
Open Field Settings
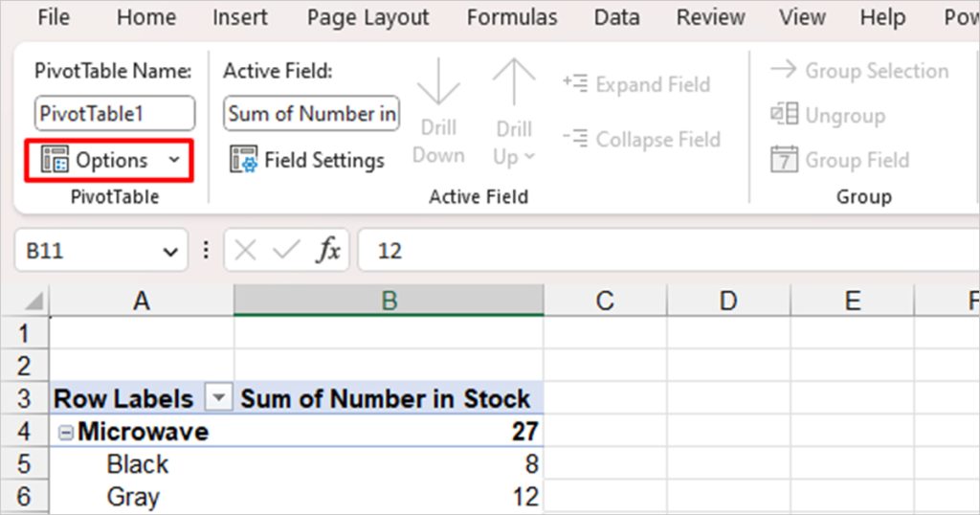click(307, 160)
